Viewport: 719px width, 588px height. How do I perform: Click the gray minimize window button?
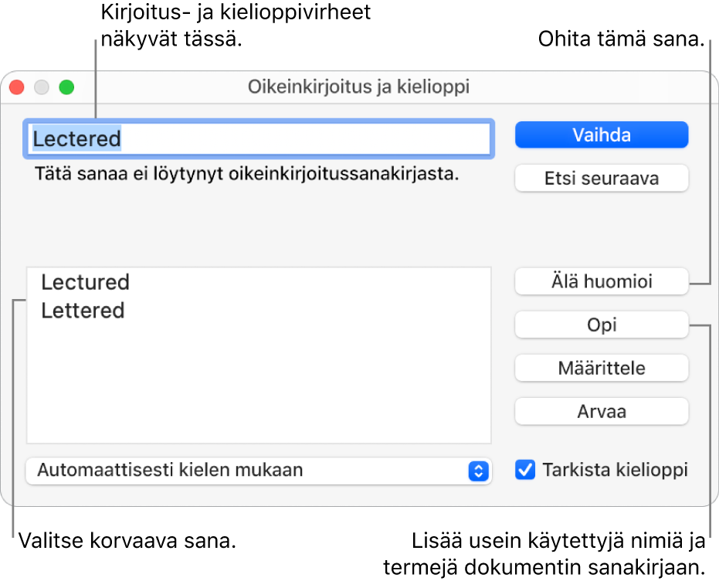pos(42,87)
